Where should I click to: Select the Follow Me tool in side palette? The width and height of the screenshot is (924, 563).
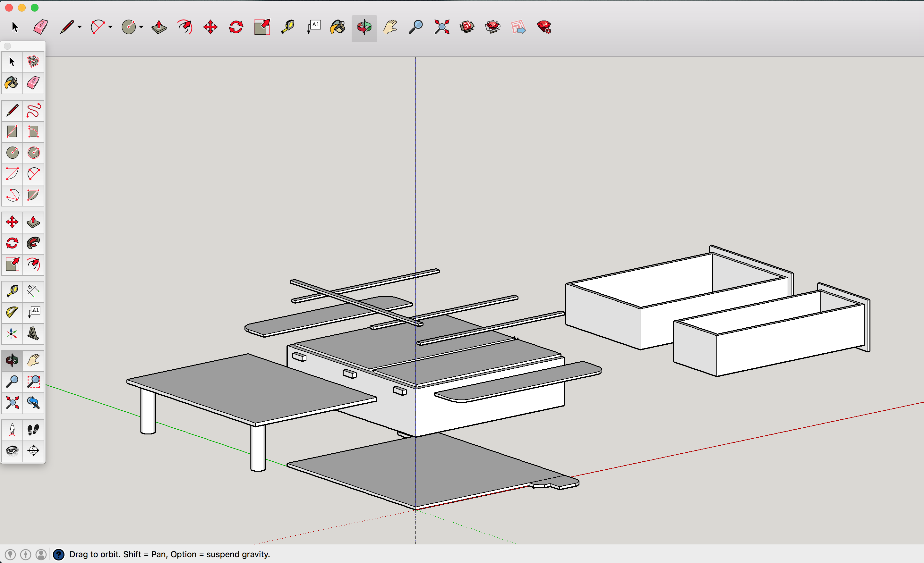(33, 243)
